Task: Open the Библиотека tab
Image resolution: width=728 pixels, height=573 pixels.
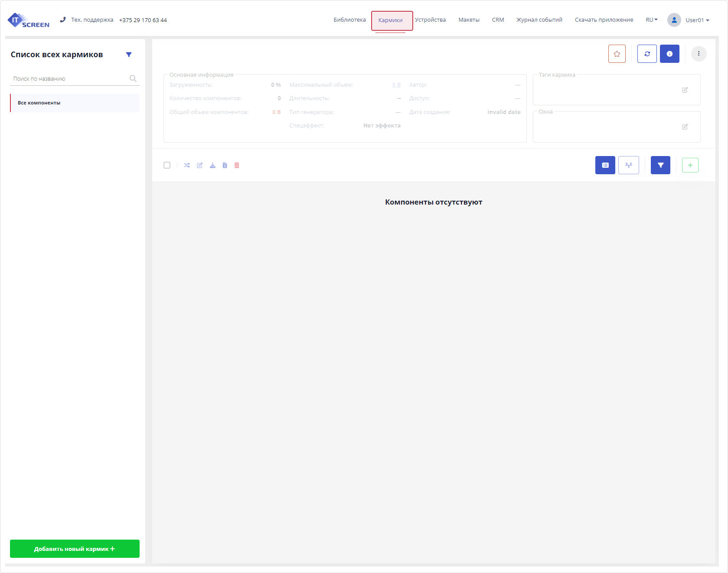Action: point(349,20)
